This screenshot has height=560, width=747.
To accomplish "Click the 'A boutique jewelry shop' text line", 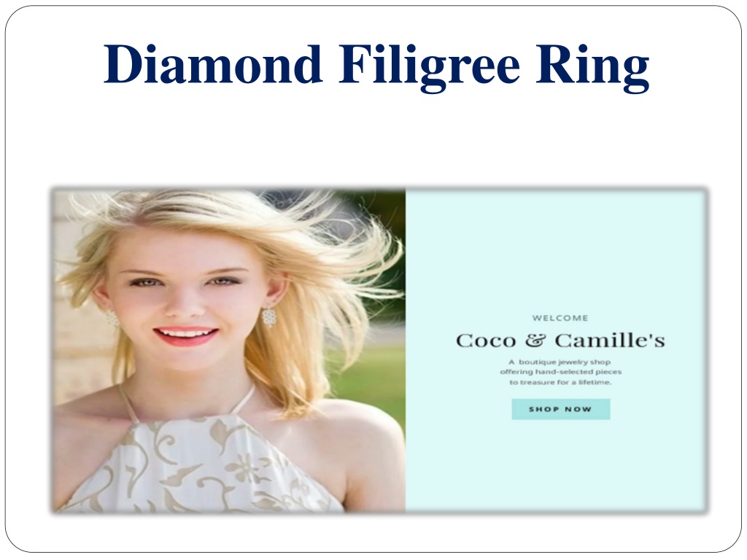I will [560, 362].
